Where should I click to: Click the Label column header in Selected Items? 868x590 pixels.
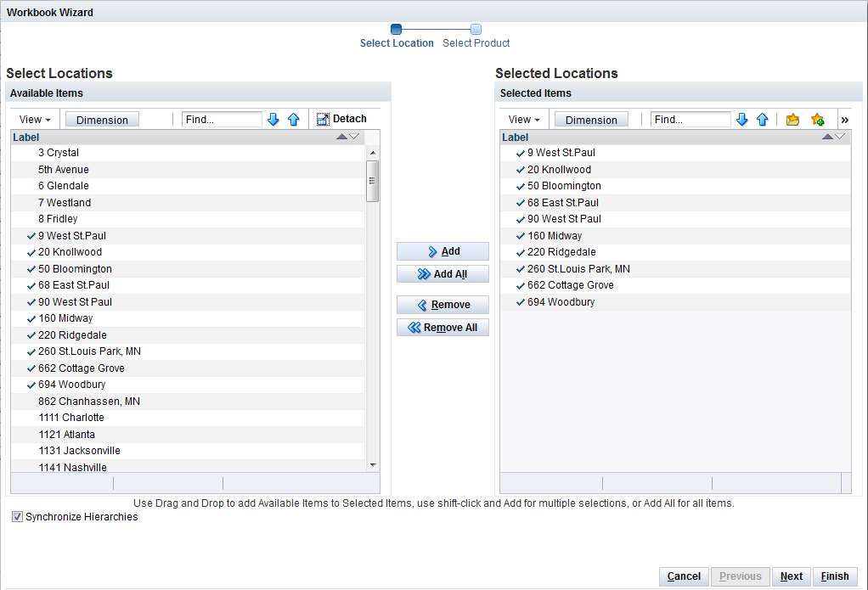(x=675, y=138)
